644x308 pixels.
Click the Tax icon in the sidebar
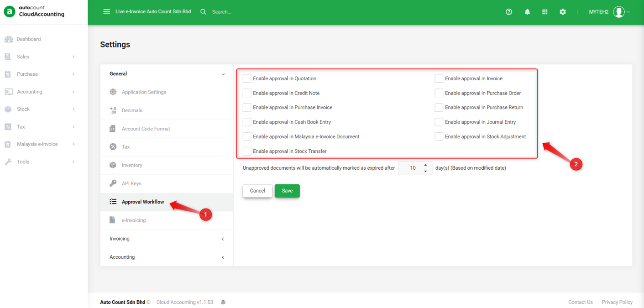point(8,127)
